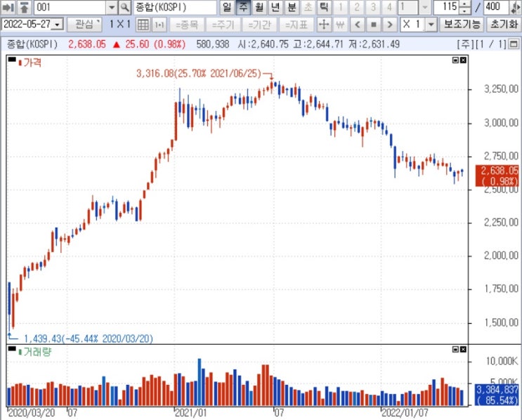
Task: Click the 2022/01/07 timeline marker
Action: [x=405, y=413]
